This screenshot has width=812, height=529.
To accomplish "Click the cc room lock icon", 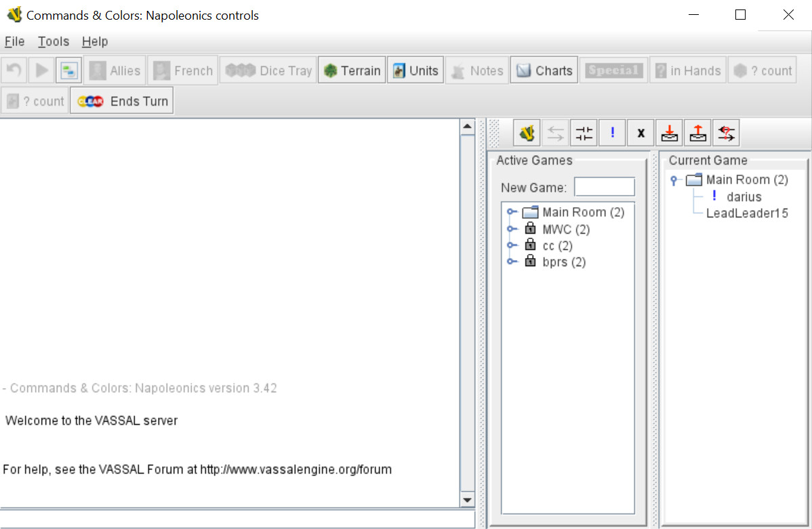I will [530, 245].
